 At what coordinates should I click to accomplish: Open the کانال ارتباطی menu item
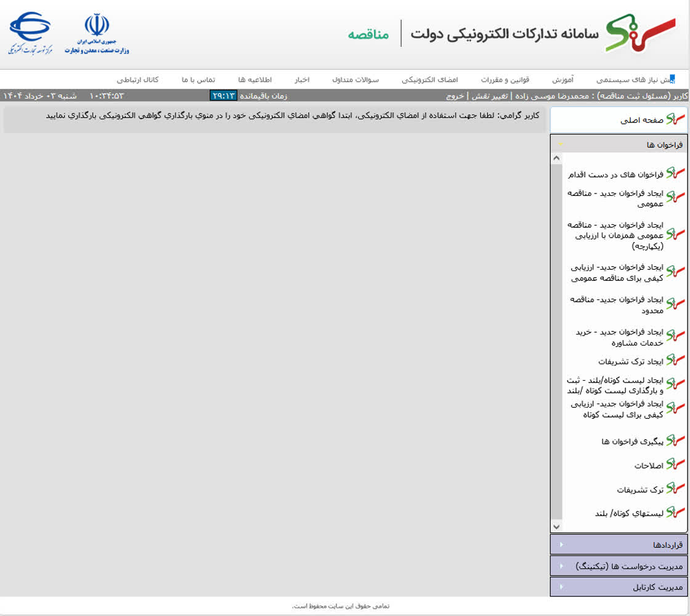tap(137, 79)
